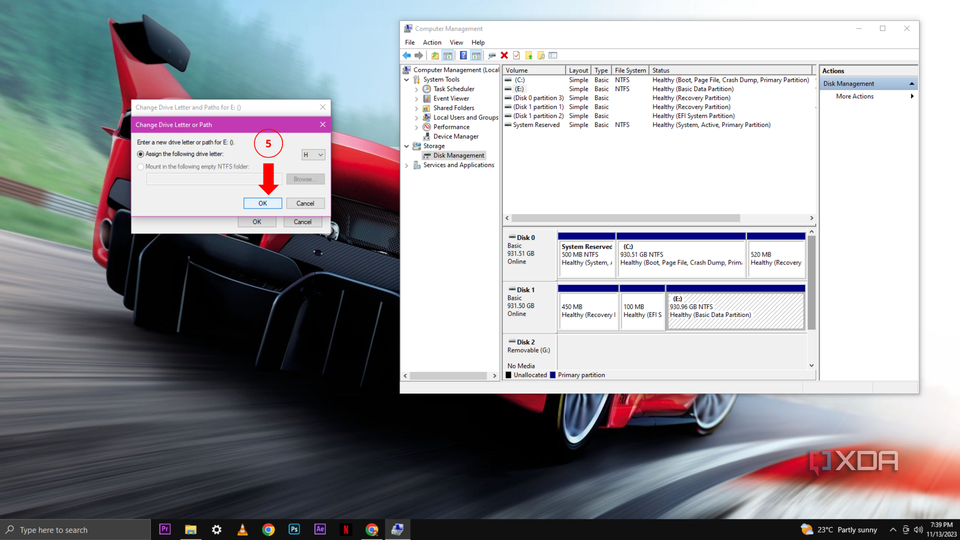Open the Help menu
The height and width of the screenshot is (540, 960).
pyautogui.click(x=478, y=43)
